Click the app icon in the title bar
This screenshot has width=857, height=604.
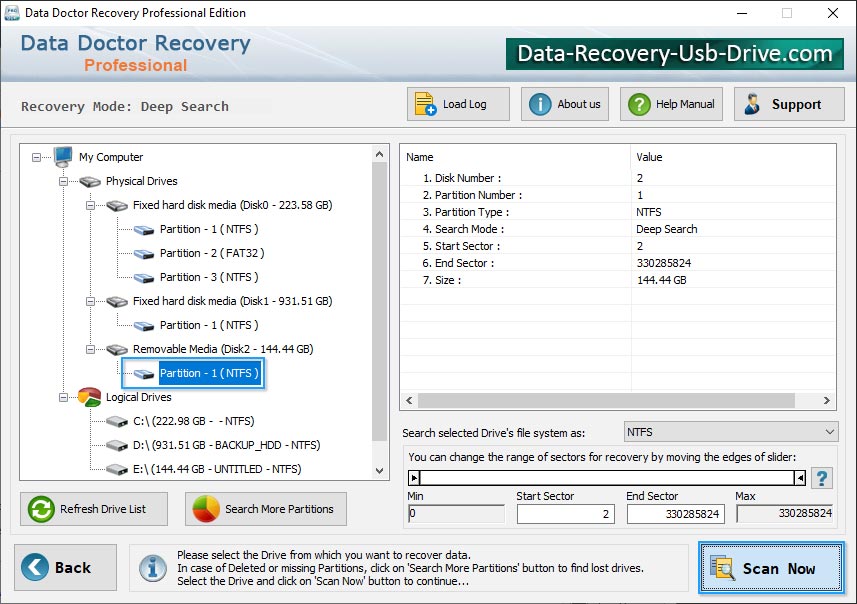(11, 13)
